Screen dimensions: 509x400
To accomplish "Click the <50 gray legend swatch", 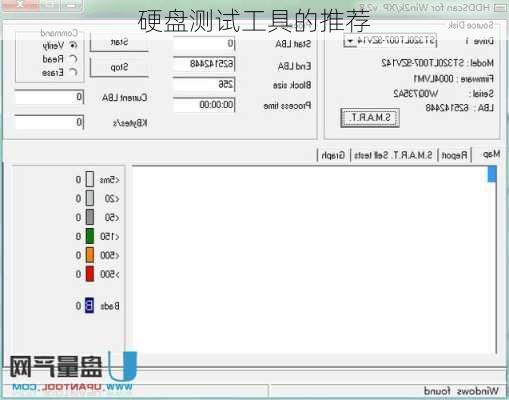I will click(x=90, y=217).
